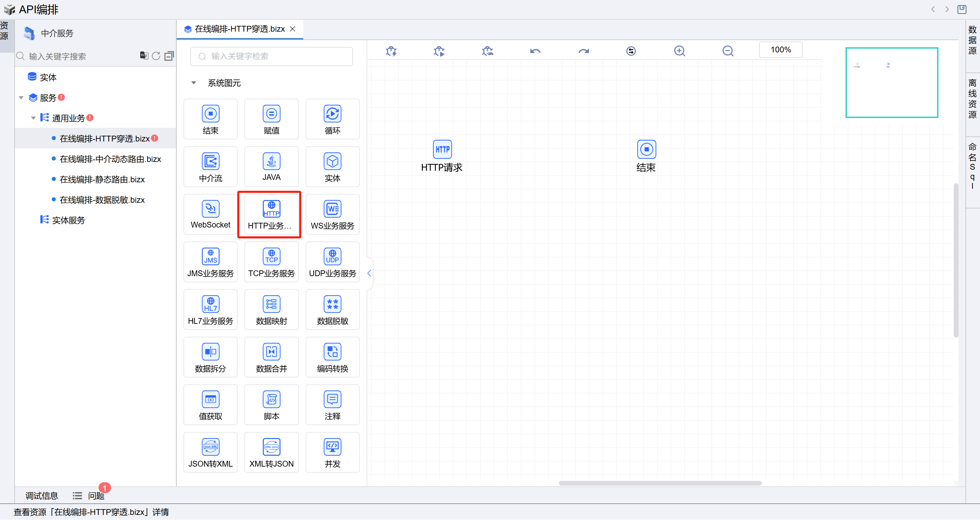Click the redo arrow in canvas toolbar
The height and width of the screenshot is (520, 980).
pos(583,51)
